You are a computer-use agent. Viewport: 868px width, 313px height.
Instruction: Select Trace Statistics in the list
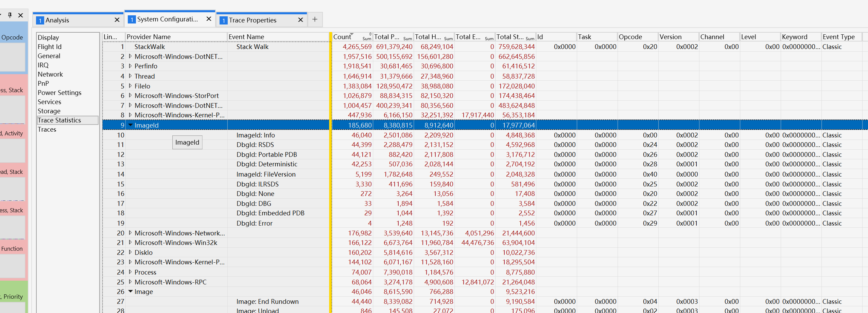68,120
